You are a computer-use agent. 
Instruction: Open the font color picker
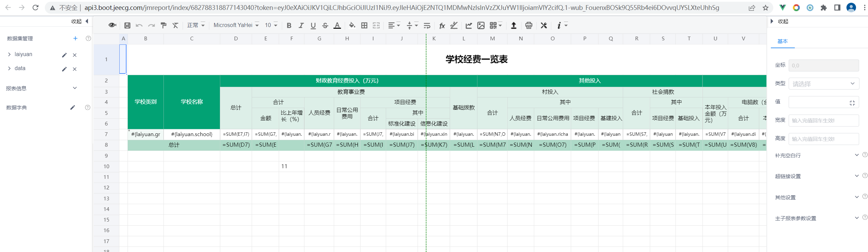point(337,25)
